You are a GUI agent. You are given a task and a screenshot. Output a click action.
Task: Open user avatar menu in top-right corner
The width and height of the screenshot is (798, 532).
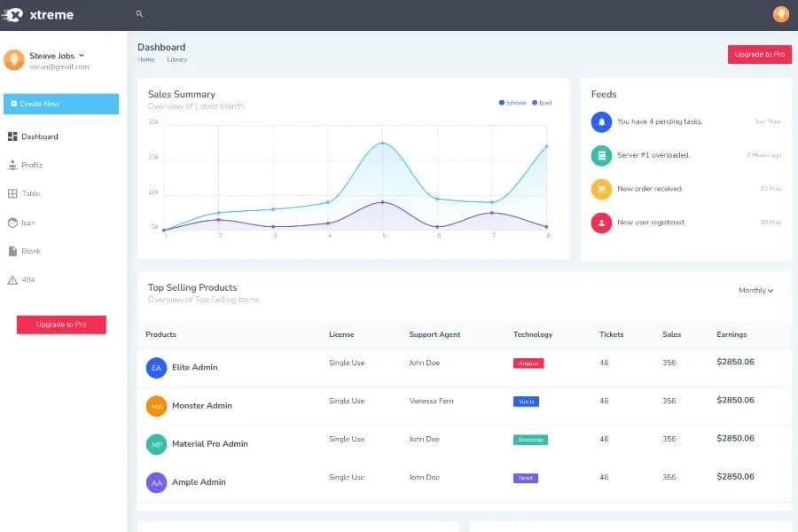[780, 14]
